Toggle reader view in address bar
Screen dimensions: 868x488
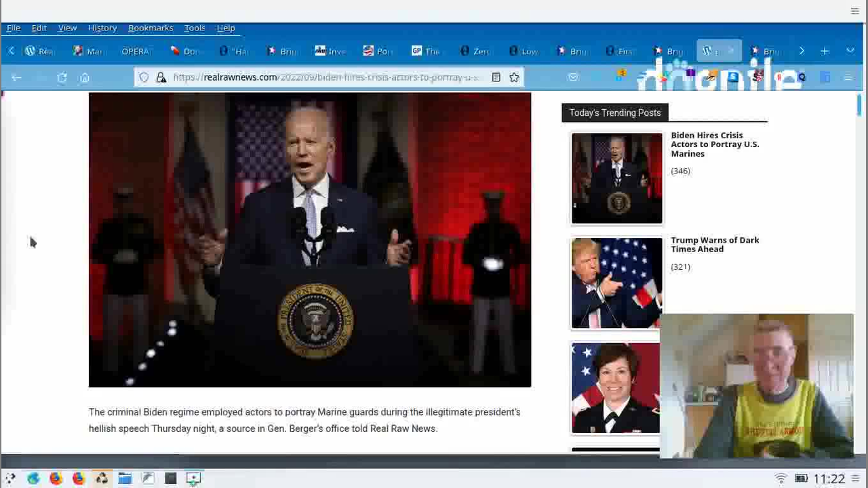coord(496,77)
